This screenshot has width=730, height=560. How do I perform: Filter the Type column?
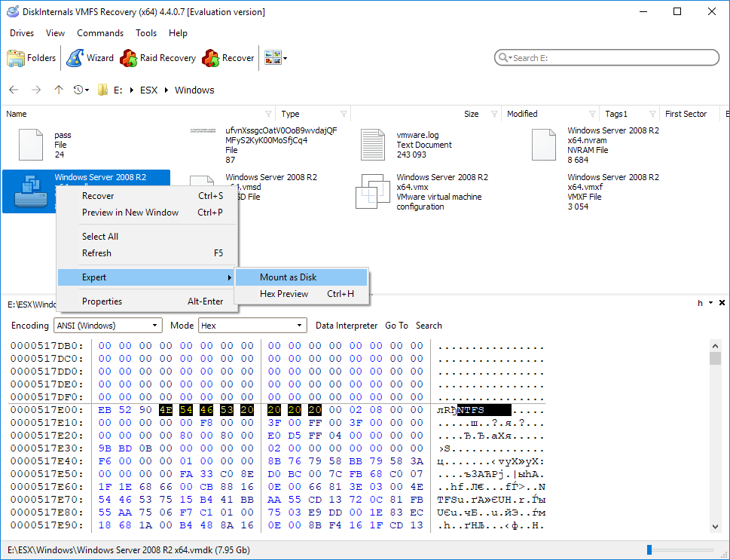(344, 114)
